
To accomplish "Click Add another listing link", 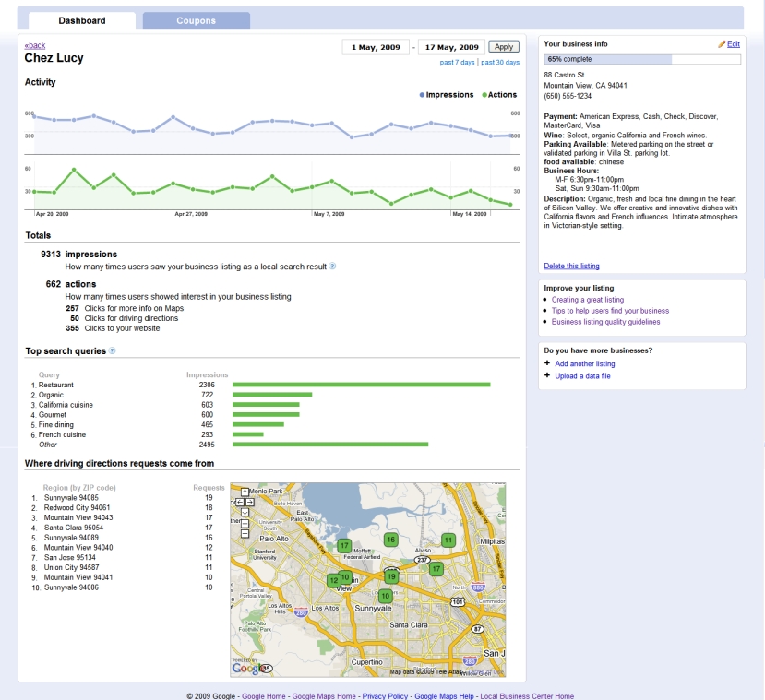I will 584,363.
